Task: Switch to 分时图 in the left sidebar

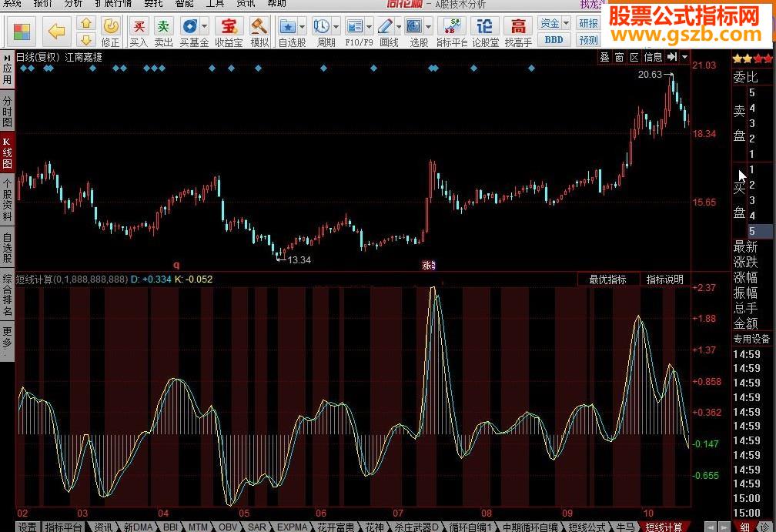Action: pos(7,112)
